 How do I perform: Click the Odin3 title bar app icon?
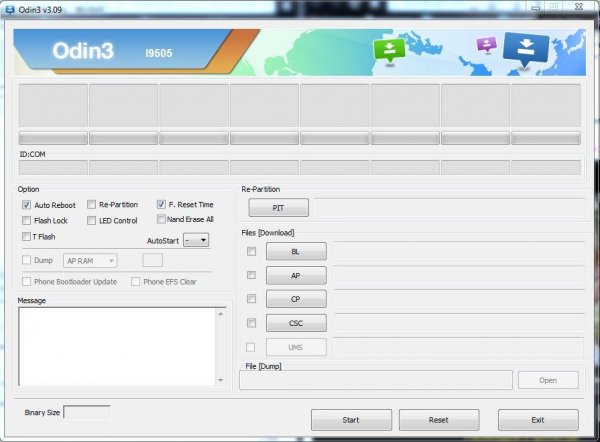pos(10,10)
